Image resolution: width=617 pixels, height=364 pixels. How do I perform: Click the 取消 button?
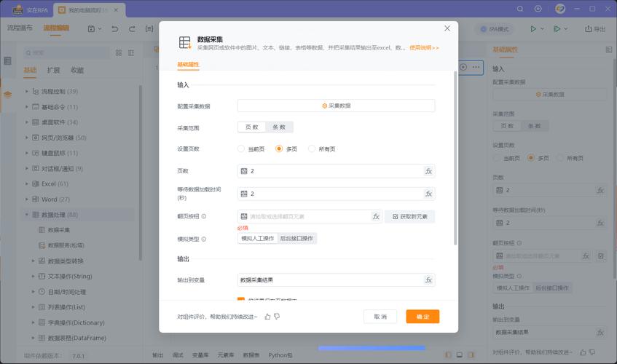tap(380, 317)
